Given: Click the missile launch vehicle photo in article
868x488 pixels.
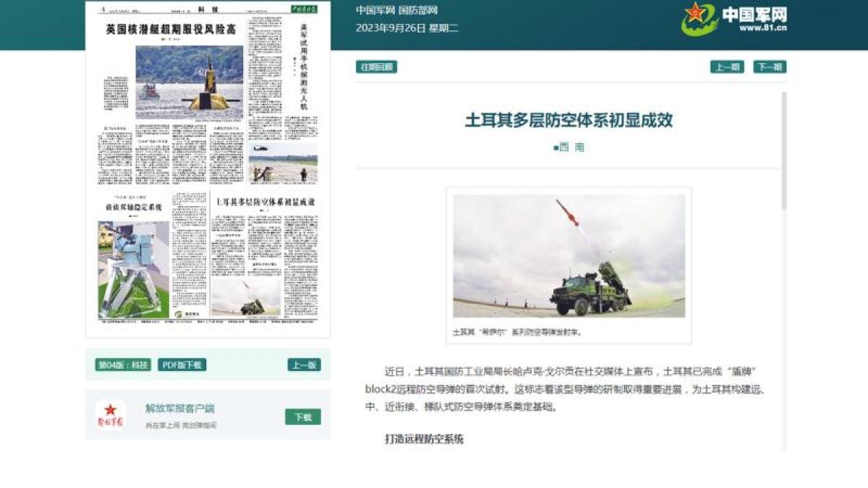Looking at the screenshot, I should tap(569, 256).
